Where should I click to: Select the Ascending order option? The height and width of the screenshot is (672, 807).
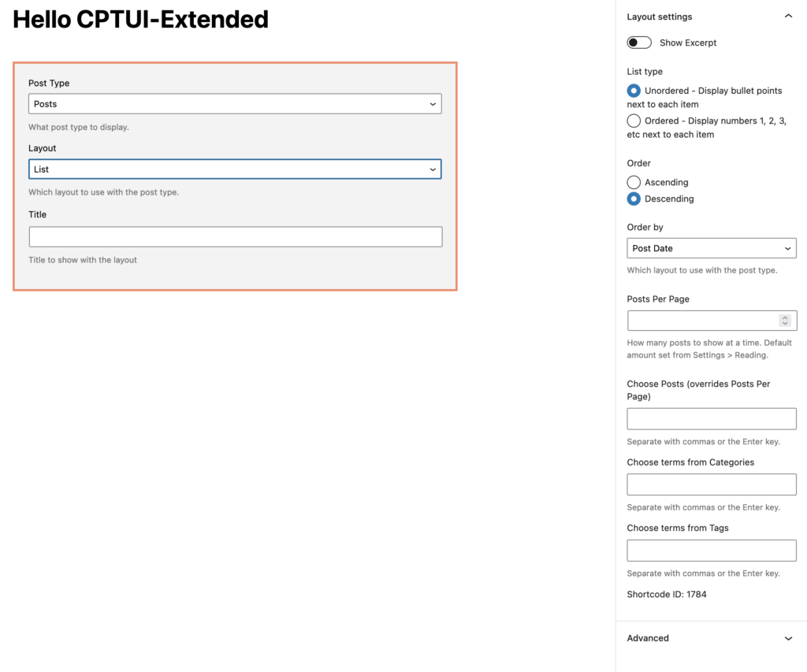coord(634,182)
